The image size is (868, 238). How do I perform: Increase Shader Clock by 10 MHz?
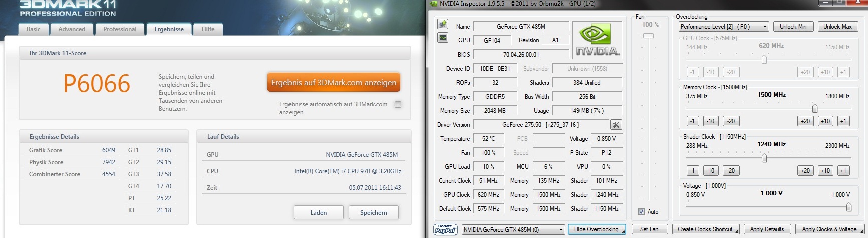pos(825,171)
